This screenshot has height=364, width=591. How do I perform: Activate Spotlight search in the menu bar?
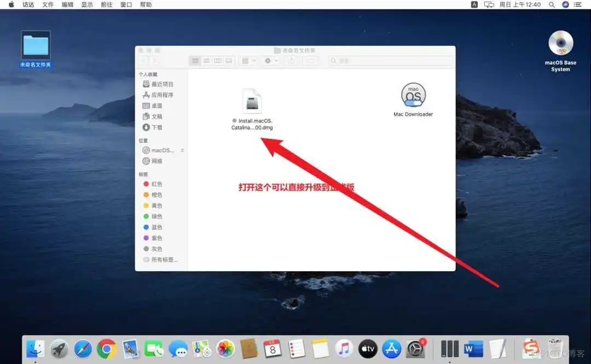551,4
